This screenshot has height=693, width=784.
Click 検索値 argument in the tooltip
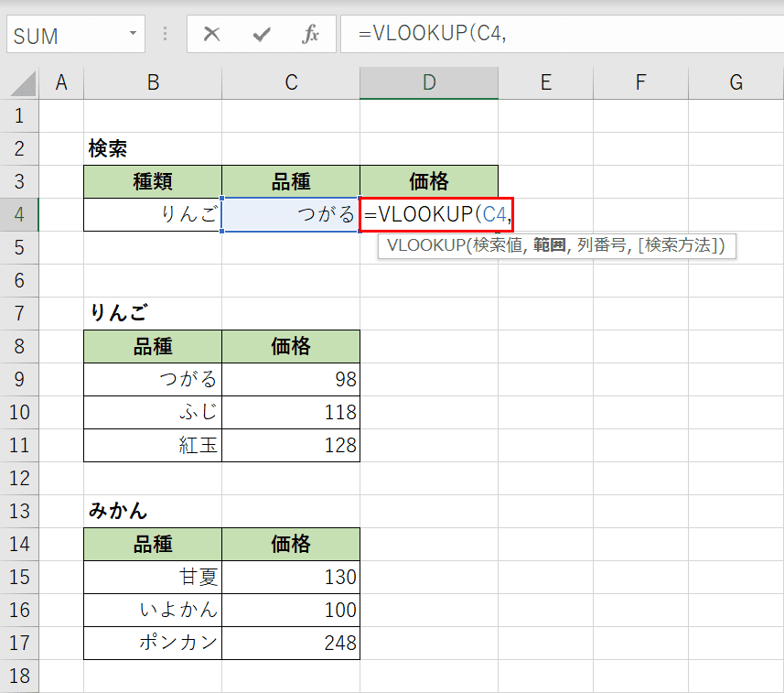(x=497, y=245)
